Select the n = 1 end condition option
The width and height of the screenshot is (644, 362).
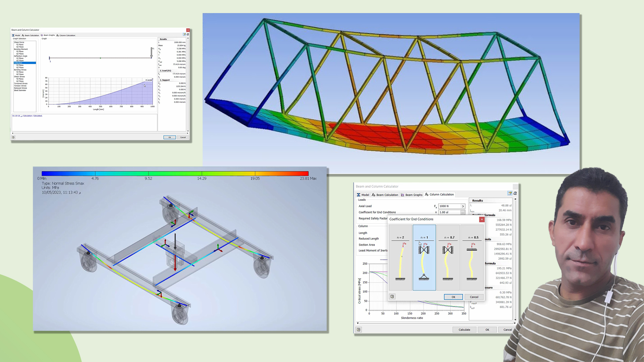424,257
